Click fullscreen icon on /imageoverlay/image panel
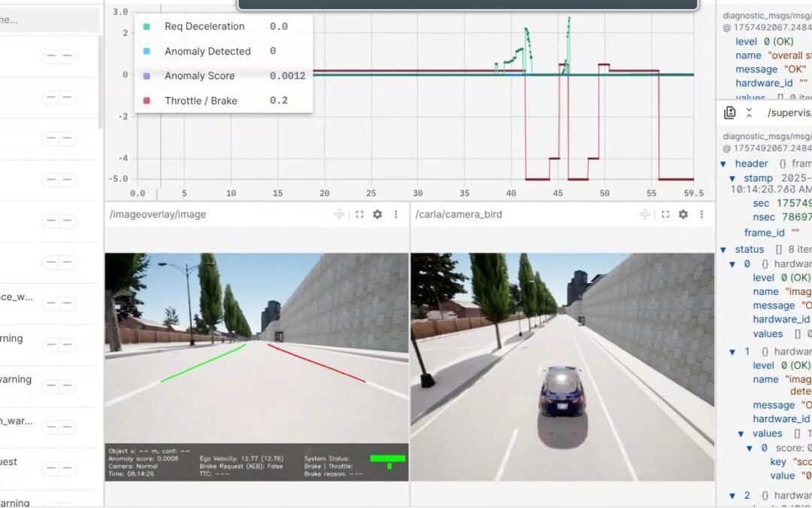Viewport: 812px width, 508px height. 359,214
